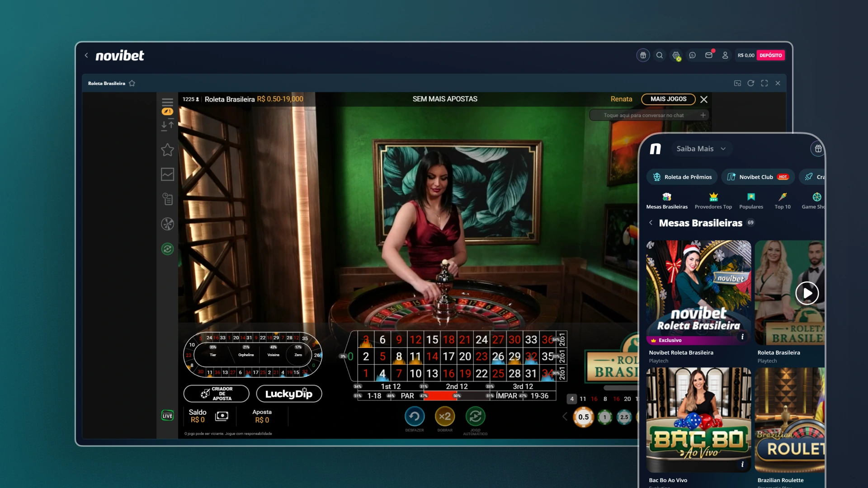Switch the game to picture-in-picture mini view
The image size is (868, 488).
(737, 83)
